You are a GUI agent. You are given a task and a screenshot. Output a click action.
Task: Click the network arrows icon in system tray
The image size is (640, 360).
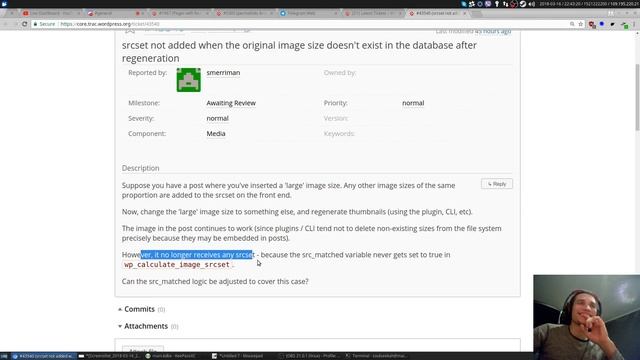[505, 4]
